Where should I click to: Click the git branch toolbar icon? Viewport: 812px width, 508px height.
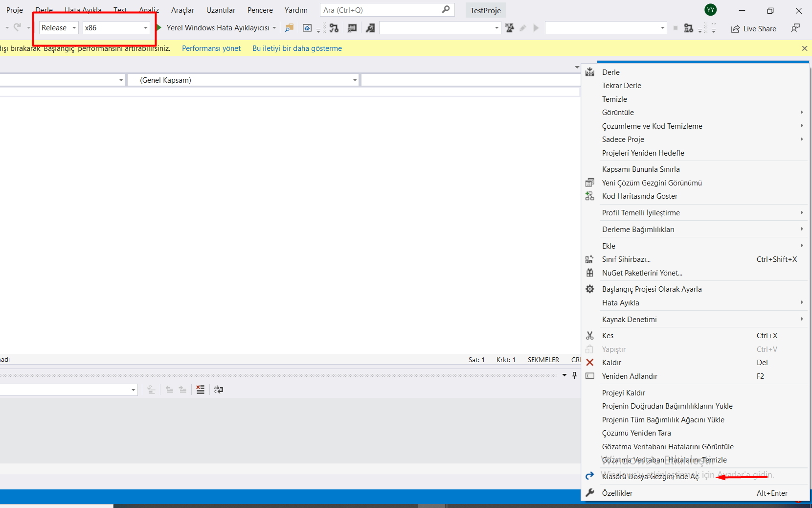tap(334, 28)
